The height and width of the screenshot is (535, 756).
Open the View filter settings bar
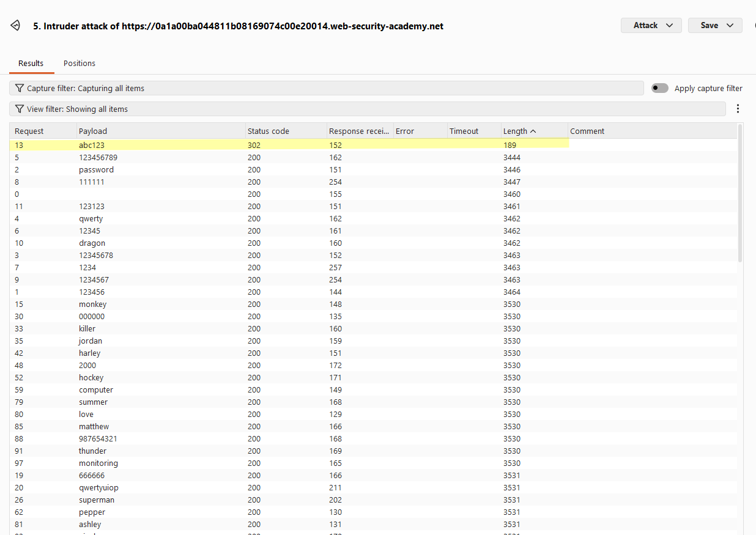[368, 109]
